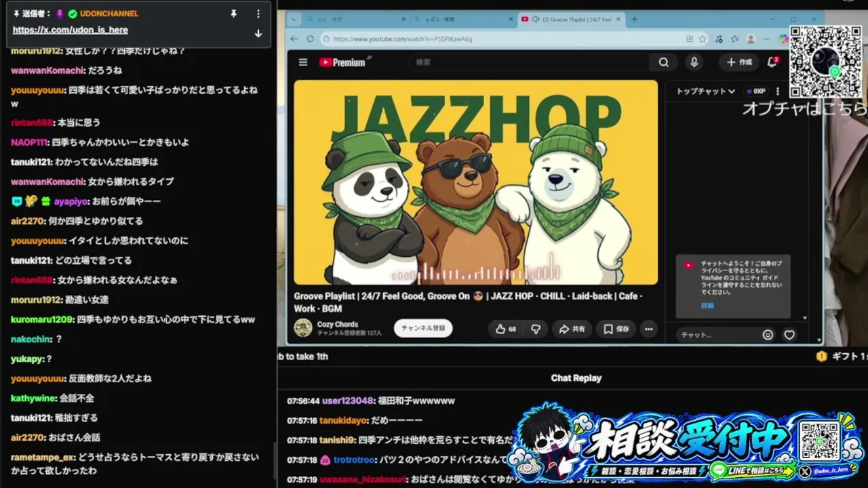Open the browser profile avatar
The height and width of the screenshot is (488, 868).
[x=751, y=39]
